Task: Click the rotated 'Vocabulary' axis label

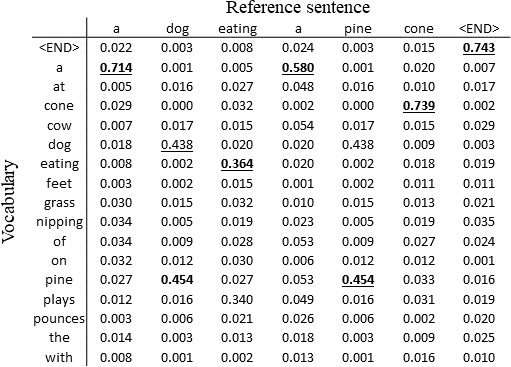Action: pyautogui.click(x=9, y=202)
